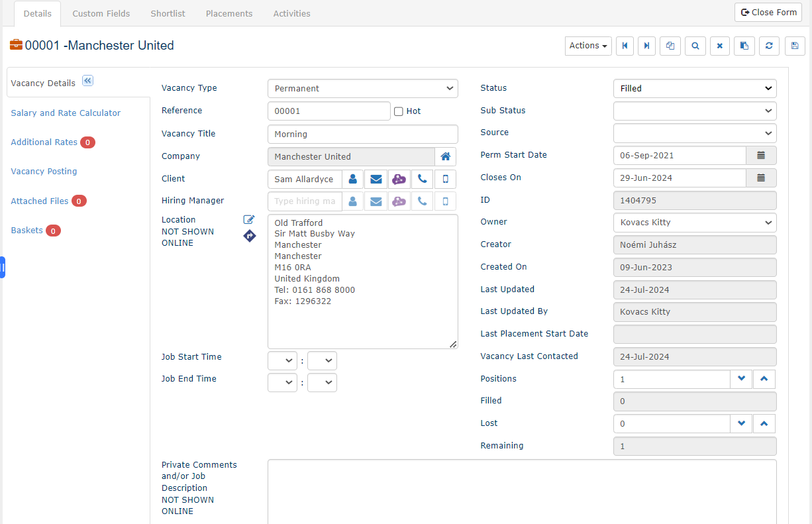Click the purple cloud icon for Client
This screenshot has height=524, width=812.
(x=399, y=179)
